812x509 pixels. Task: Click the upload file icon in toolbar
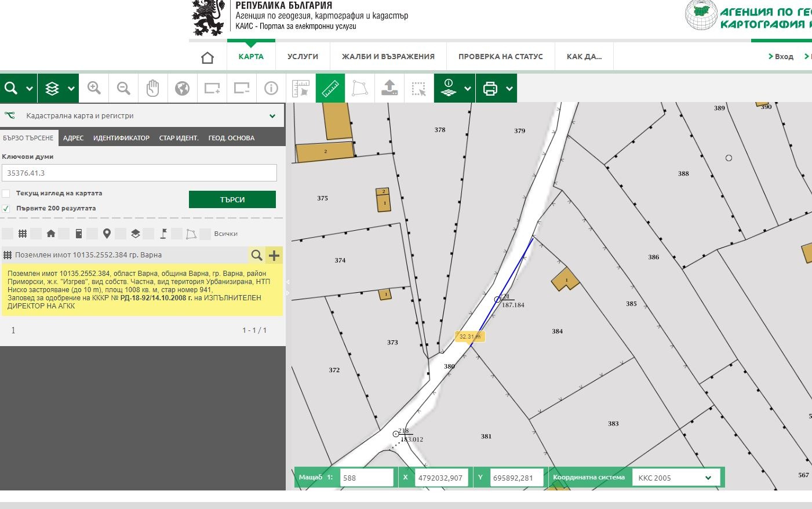pos(389,88)
